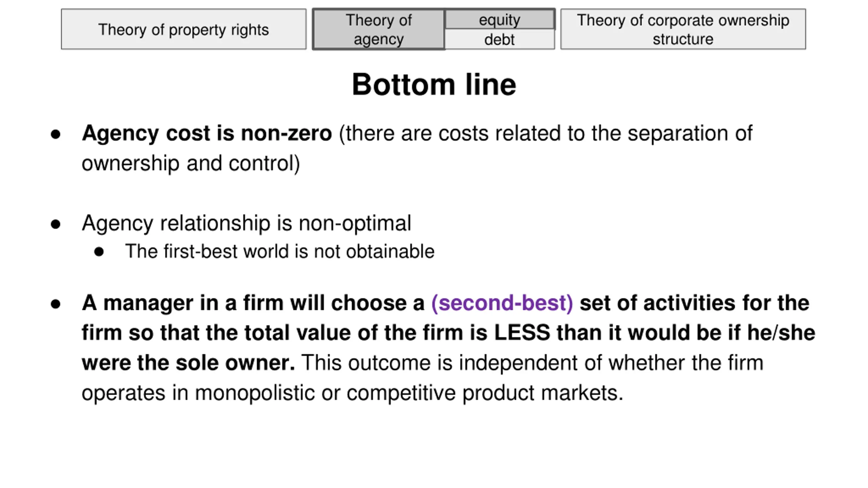
Task: Switch to the equity subsection
Action: (x=499, y=20)
